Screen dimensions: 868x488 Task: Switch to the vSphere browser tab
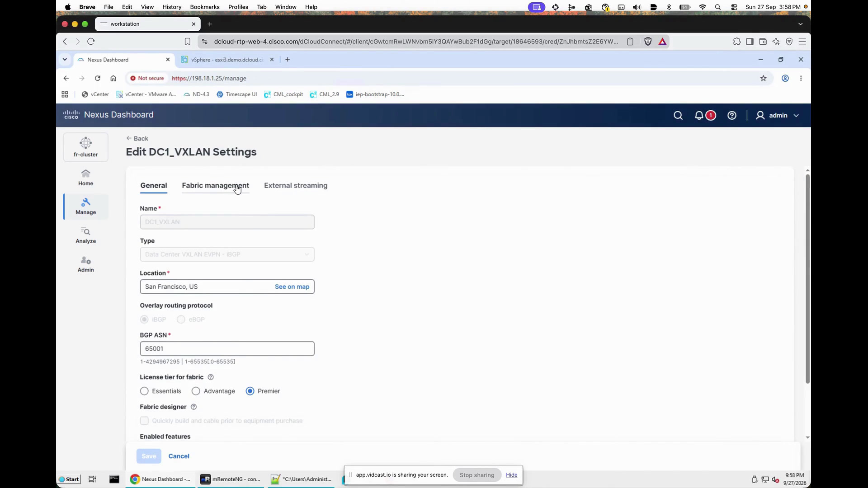point(227,60)
